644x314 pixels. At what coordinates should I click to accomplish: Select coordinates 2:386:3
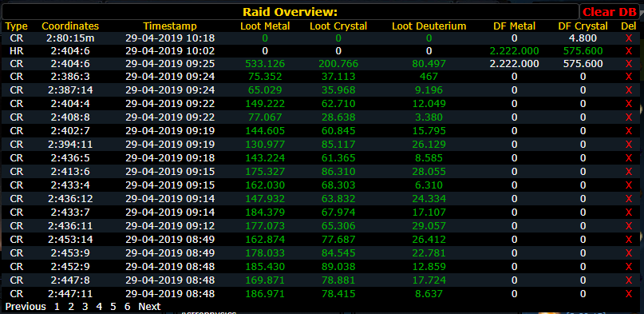click(70, 77)
